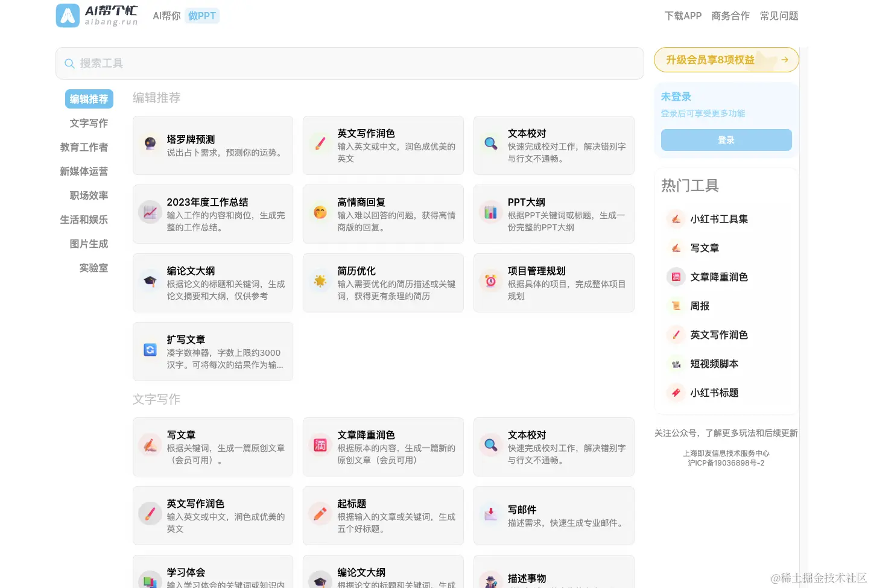Click the 文本校对 magnifier icon in 文字写作

tap(491, 445)
